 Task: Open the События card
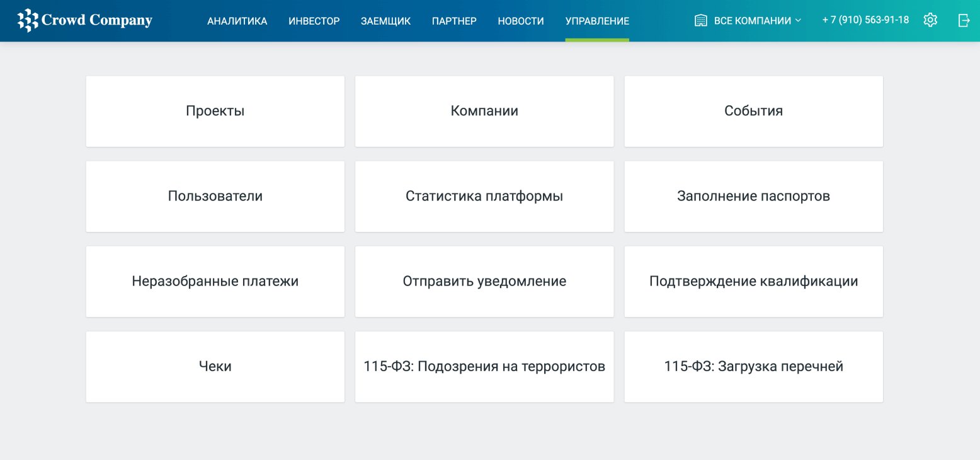753,112
